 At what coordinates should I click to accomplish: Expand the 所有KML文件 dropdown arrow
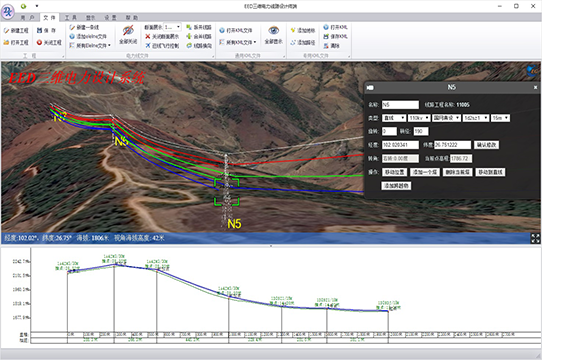[255, 42]
